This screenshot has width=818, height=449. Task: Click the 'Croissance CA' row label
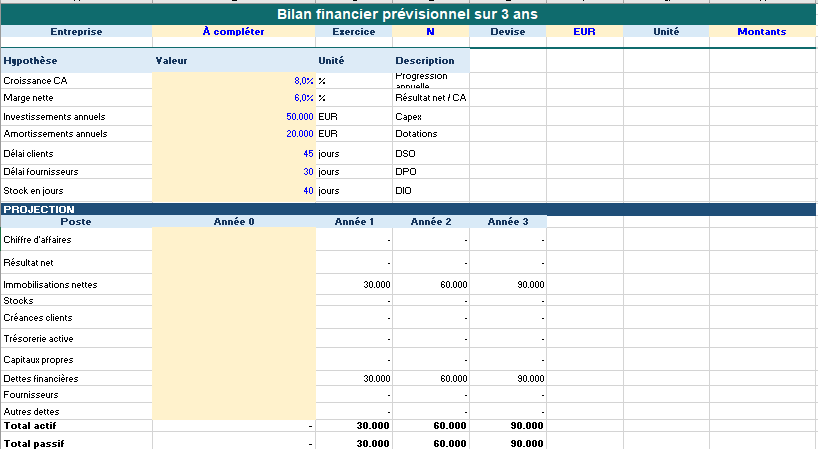coord(76,81)
